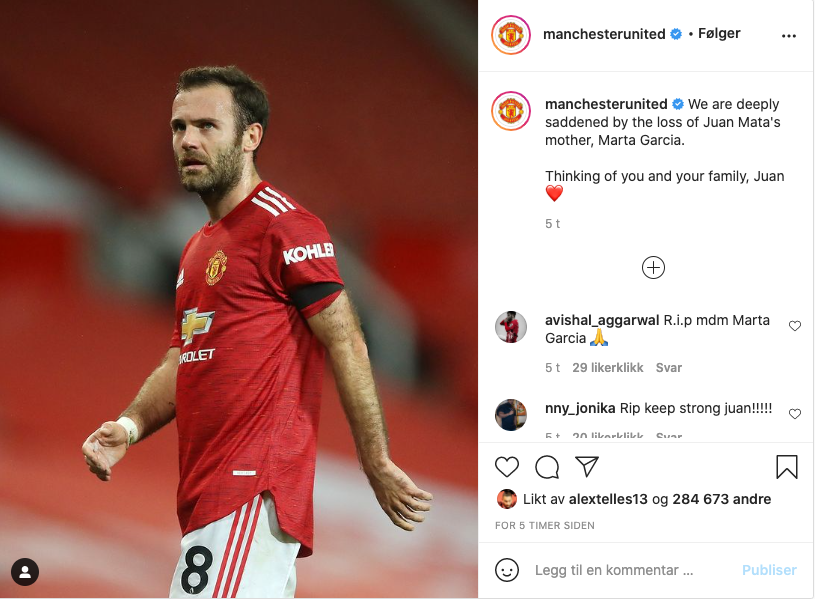815x599 pixels.
Task: Load more comments with plus circle
Action: [x=653, y=268]
